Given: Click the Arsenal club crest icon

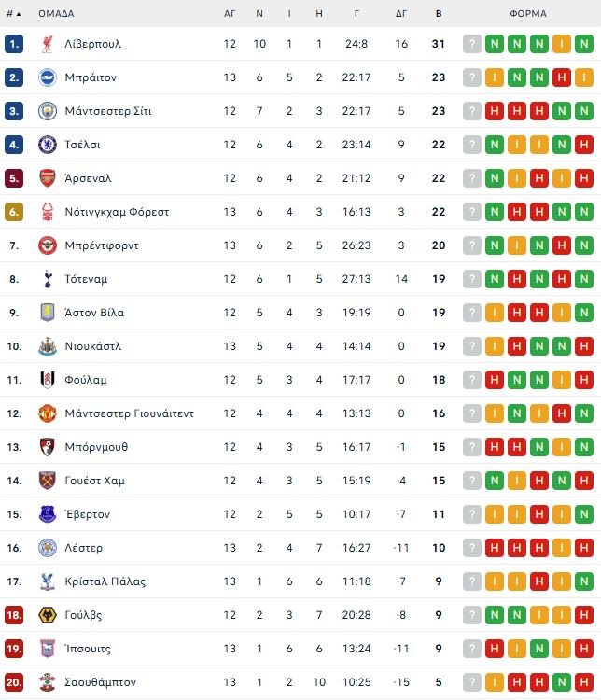Looking at the screenshot, I should tap(48, 178).
